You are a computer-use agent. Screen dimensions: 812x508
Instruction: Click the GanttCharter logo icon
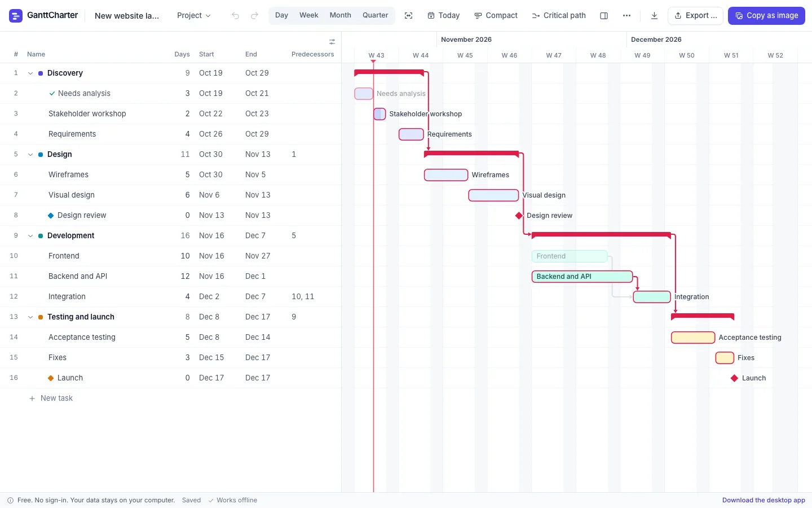(x=16, y=15)
